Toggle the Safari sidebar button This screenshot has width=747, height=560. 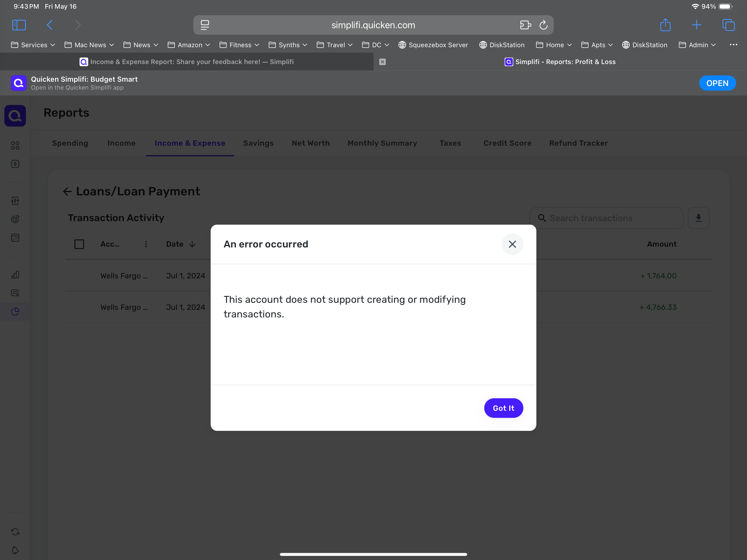tap(19, 25)
